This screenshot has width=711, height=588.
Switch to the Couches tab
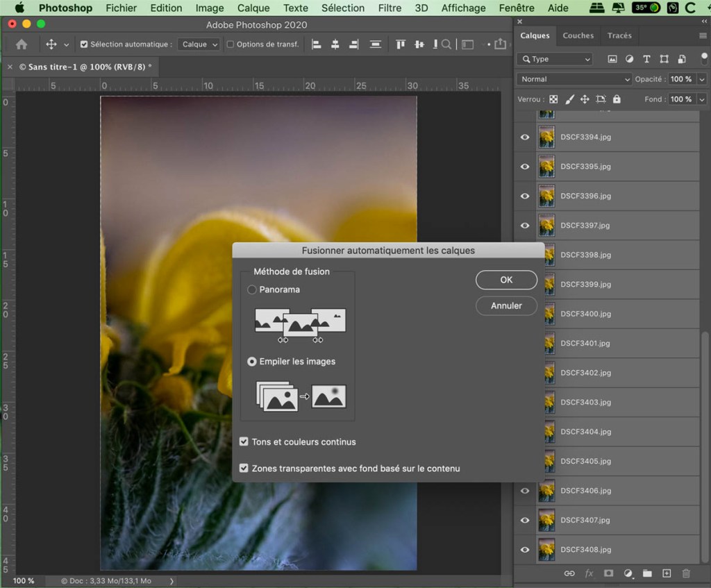(x=578, y=35)
